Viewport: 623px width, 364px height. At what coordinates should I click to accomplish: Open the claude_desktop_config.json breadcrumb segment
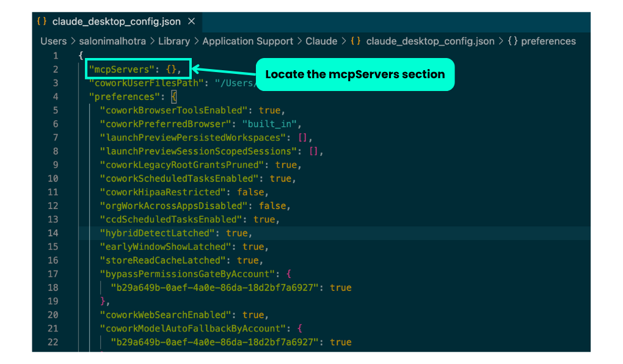point(431,42)
